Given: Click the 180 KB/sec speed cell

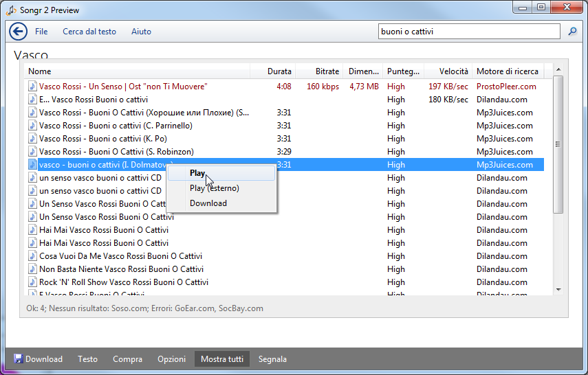Looking at the screenshot, I should [448, 100].
